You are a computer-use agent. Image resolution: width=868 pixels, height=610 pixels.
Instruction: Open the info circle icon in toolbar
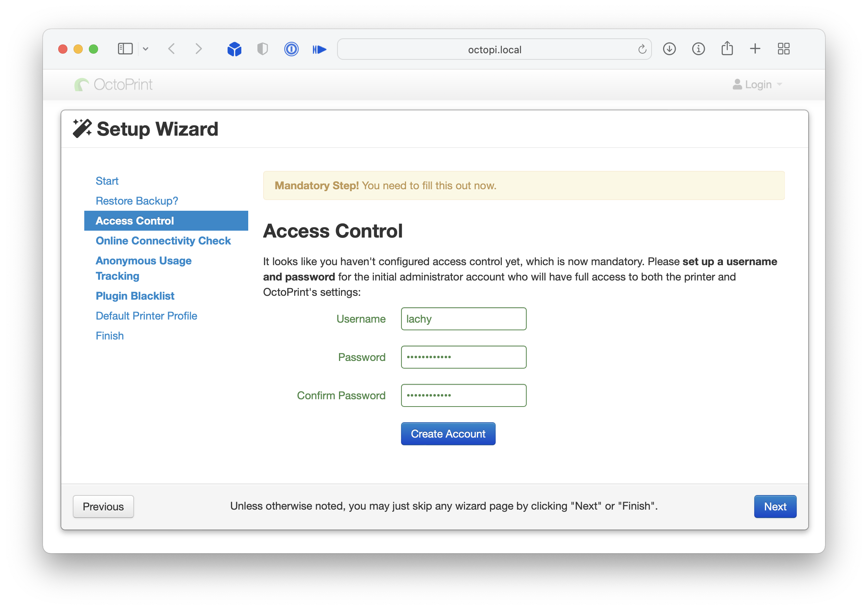coord(698,49)
